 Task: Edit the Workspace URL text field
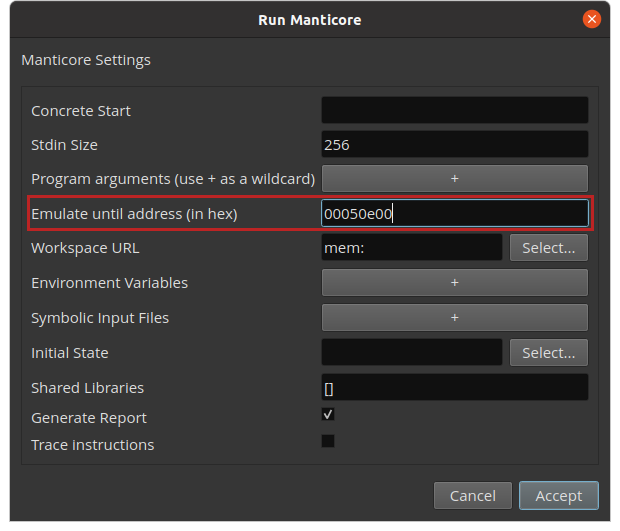pyautogui.click(x=411, y=248)
